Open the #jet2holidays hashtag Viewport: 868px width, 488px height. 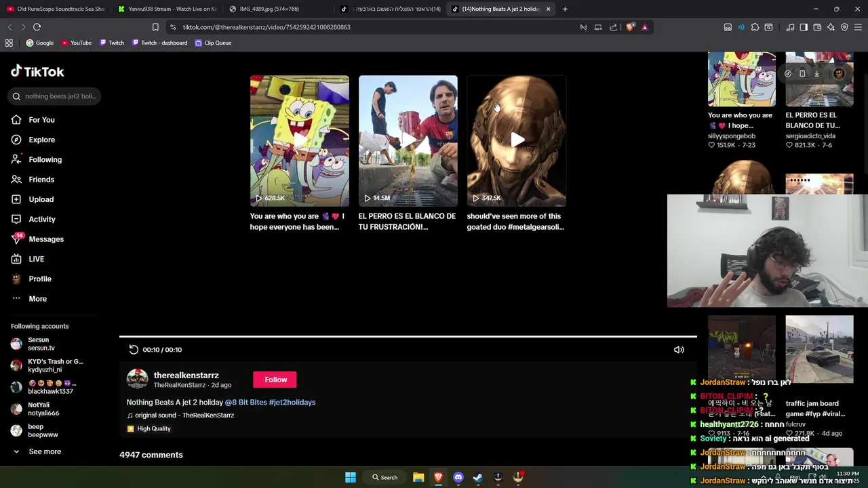292,403
